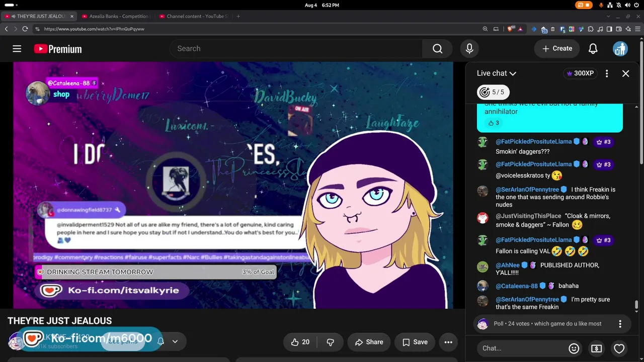Switch to Channel content YouTube Studio tab

click(193, 16)
